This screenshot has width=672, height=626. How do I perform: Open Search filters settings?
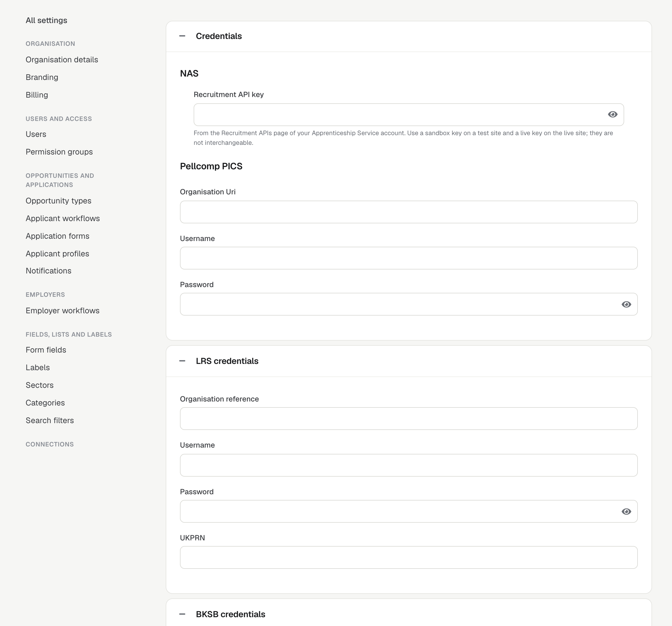tap(50, 420)
